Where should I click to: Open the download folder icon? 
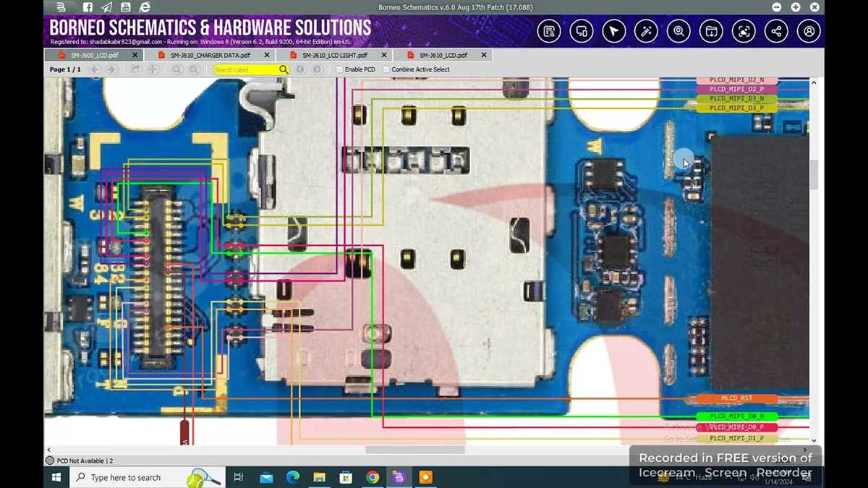(x=711, y=31)
